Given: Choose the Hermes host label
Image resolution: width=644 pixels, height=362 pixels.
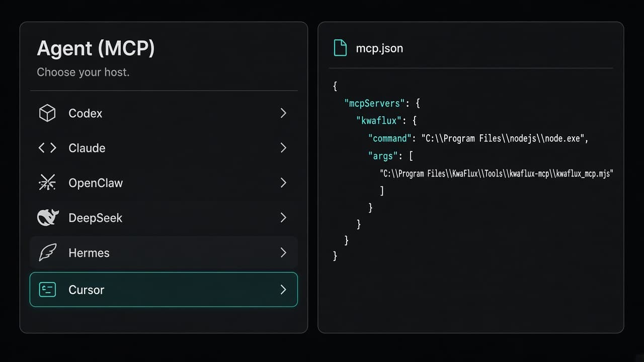Looking at the screenshot, I should pyautogui.click(x=89, y=253).
